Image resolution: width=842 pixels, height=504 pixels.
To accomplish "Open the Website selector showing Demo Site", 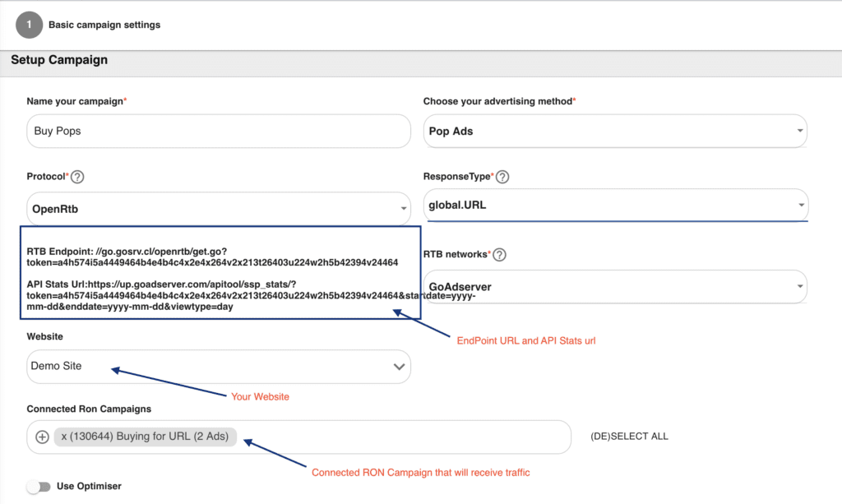I will 218,366.
